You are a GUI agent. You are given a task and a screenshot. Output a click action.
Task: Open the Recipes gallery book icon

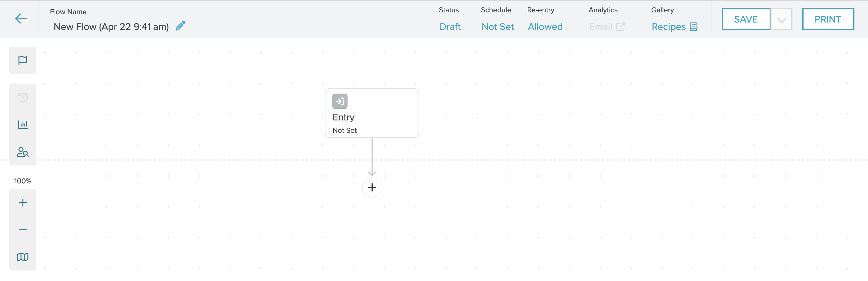tap(693, 27)
